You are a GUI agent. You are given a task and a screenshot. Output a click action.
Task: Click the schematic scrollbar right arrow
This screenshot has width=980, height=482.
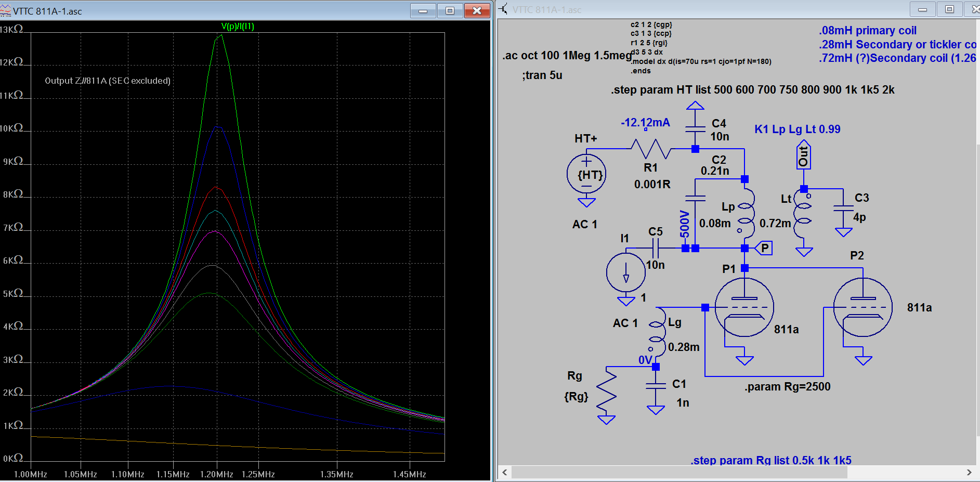pyautogui.click(x=969, y=472)
